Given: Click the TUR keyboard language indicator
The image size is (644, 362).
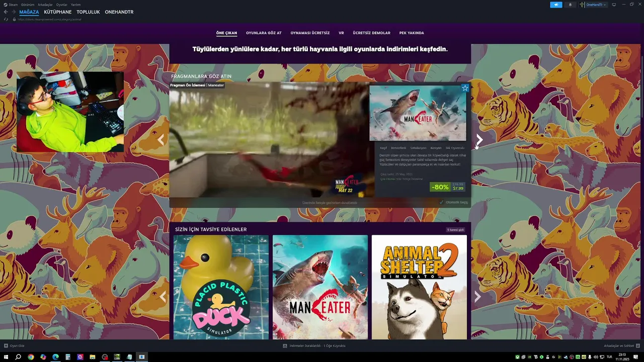Looking at the screenshot, I should pos(609,357).
